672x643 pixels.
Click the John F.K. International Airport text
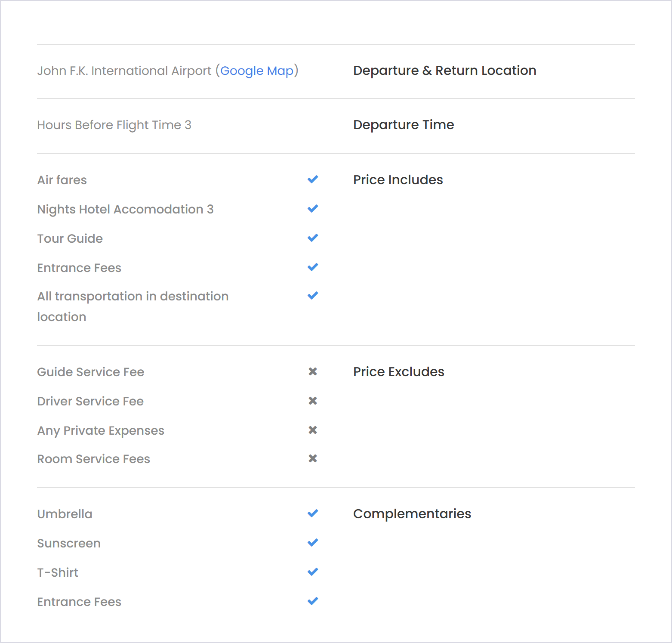tap(124, 71)
